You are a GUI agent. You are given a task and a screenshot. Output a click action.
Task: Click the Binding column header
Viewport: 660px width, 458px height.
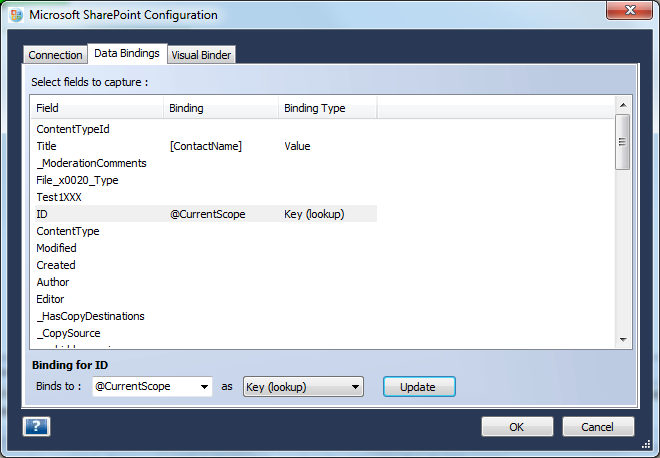coord(221,108)
